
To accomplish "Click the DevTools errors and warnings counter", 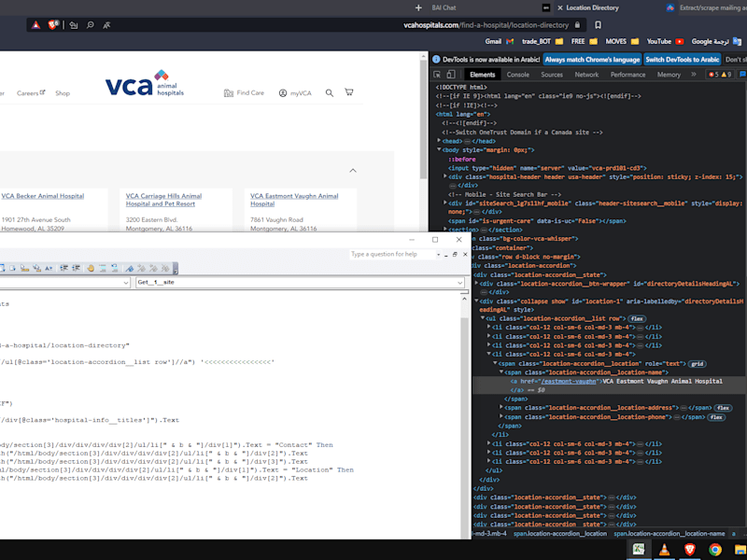I will (720, 75).
